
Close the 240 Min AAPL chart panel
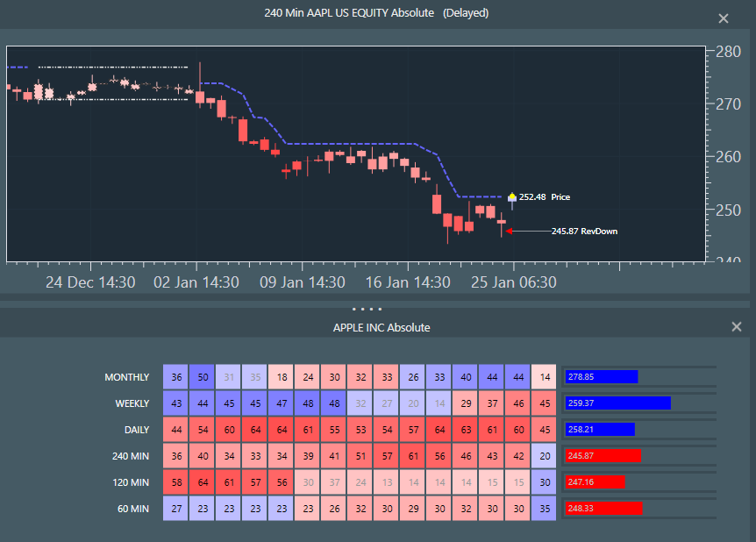coord(724,18)
